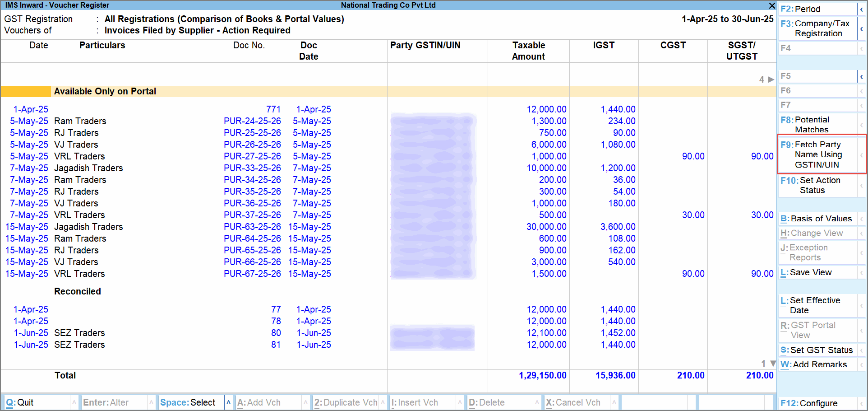Open F3 Company/Tax Registration
The image size is (868, 411).
coord(817,28)
